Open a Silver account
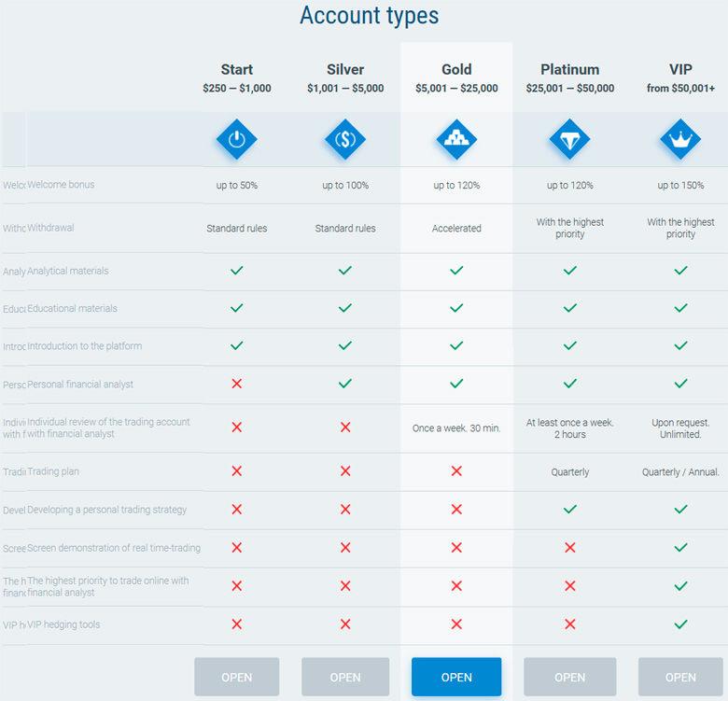This screenshot has height=701, width=728. [345, 677]
